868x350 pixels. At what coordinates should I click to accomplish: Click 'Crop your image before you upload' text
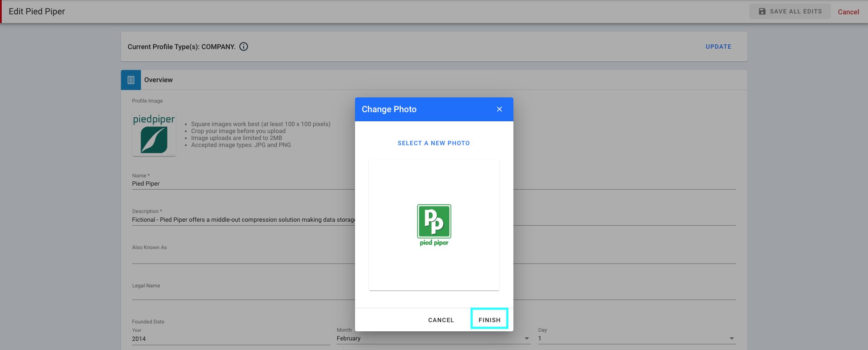tap(238, 131)
